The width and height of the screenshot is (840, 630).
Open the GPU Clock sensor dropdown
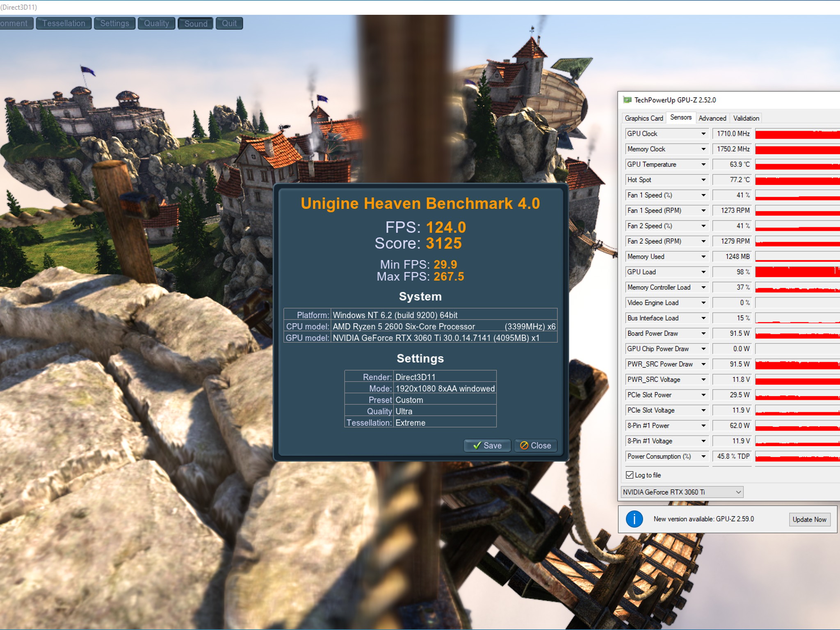coord(703,134)
